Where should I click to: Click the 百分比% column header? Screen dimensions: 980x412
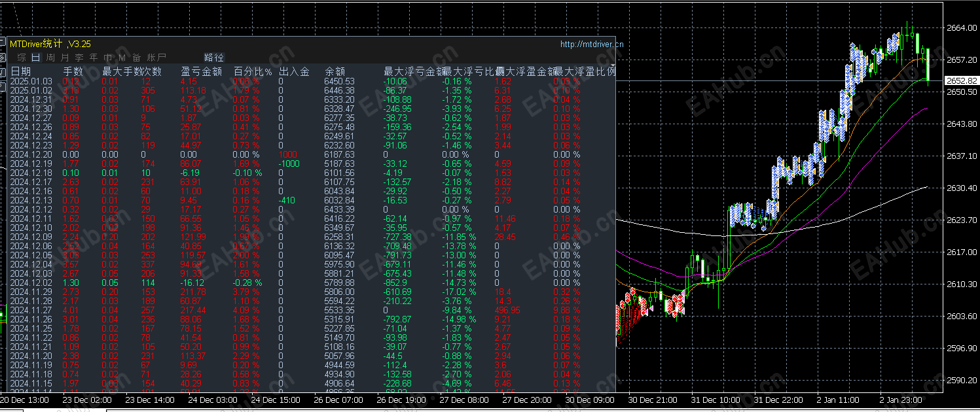tap(253, 71)
